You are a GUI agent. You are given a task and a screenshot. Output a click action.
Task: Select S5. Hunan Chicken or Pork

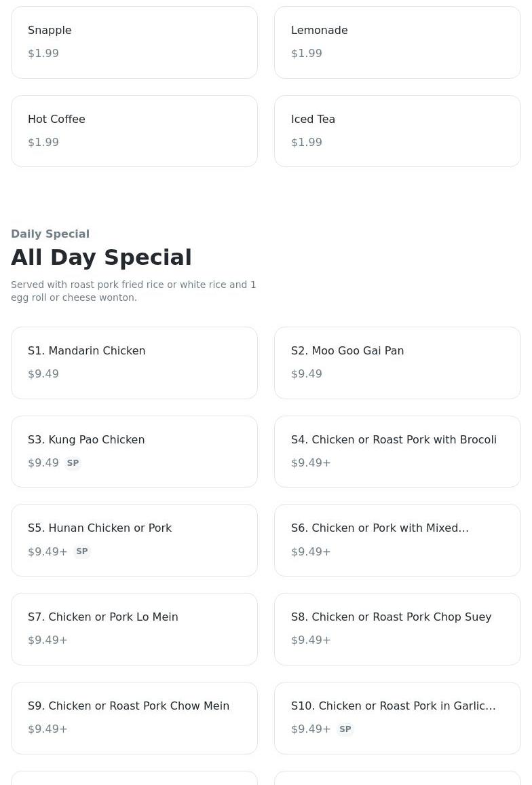134,540
